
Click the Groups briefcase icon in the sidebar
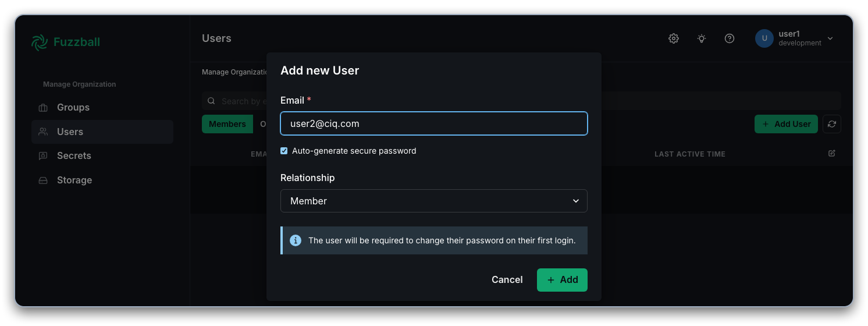pos(43,108)
